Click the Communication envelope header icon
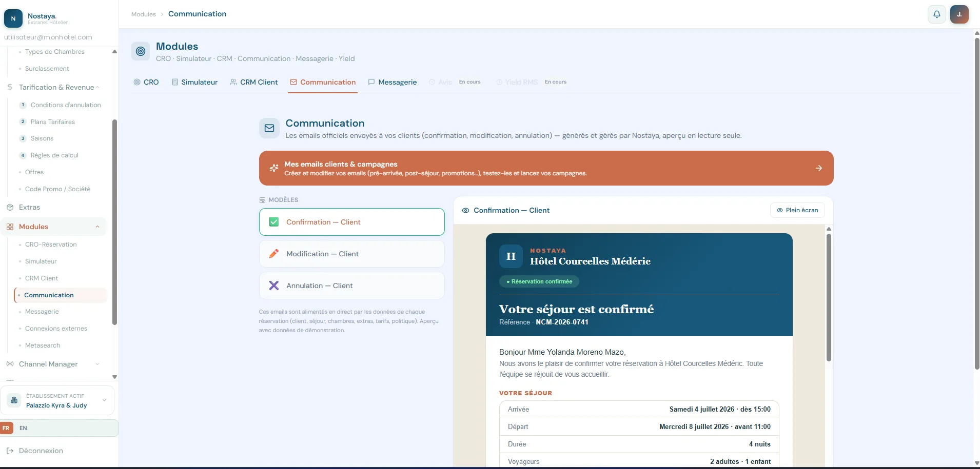This screenshot has height=469, width=980. coord(269,128)
